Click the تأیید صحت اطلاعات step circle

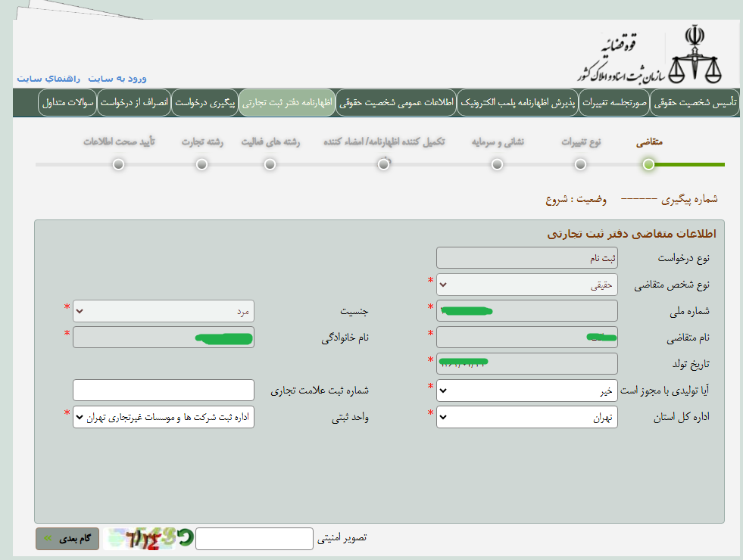pyautogui.click(x=118, y=164)
